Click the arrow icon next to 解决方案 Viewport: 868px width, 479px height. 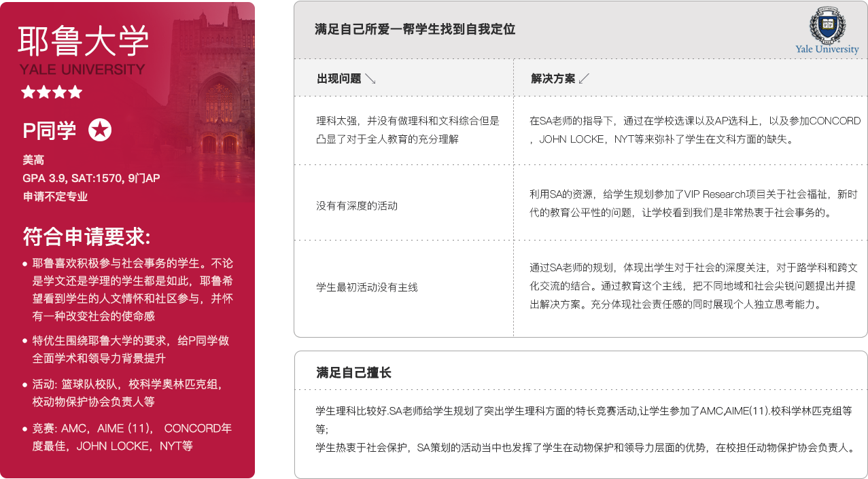(583, 79)
